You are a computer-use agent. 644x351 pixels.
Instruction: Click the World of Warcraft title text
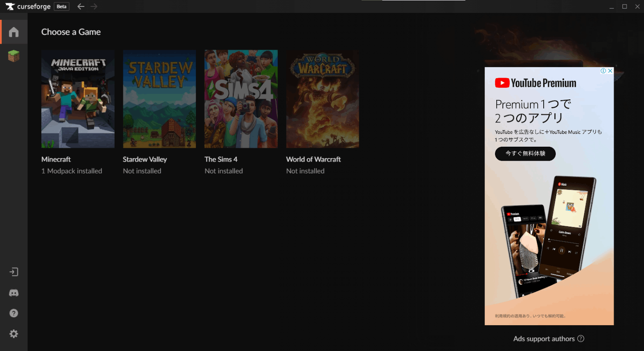click(313, 159)
